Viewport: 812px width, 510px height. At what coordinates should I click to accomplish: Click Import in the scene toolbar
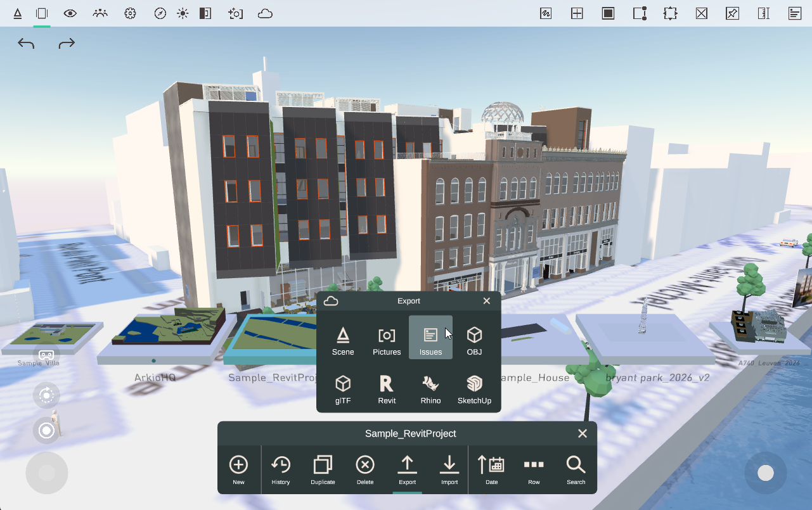coord(449,469)
